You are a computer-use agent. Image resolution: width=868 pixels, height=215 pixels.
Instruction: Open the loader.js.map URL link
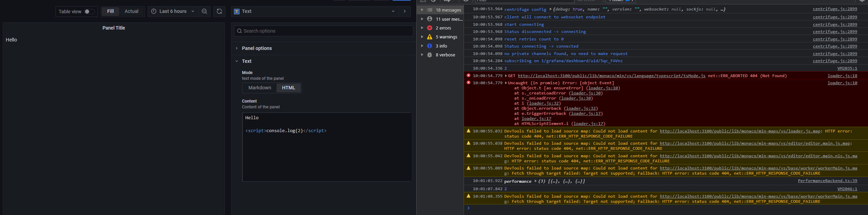740,131
